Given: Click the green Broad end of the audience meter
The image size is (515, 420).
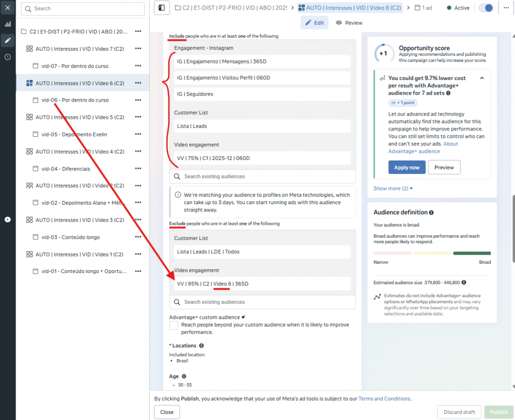Looking at the screenshot, I should (x=472, y=253).
